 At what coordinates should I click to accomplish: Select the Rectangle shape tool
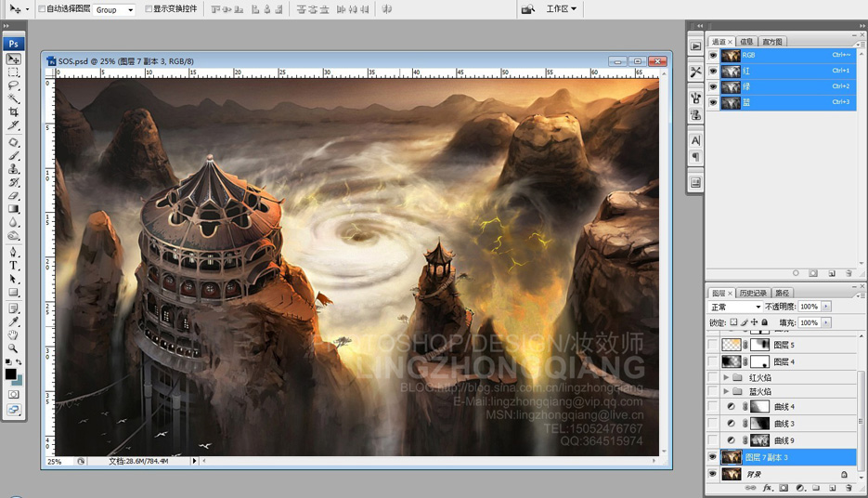(x=13, y=292)
